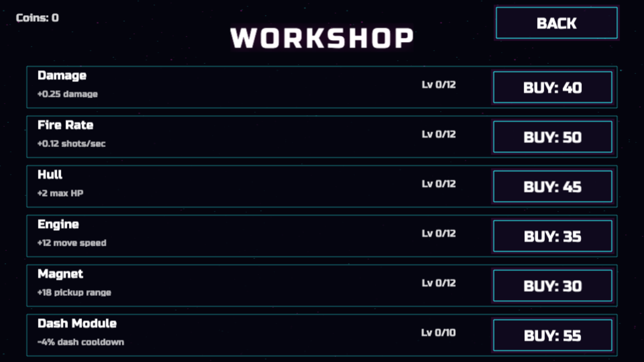Viewport: 644px width, 362px height.
Task: Select the Magnet upgrade title
Action: click(x=60, y=274)
